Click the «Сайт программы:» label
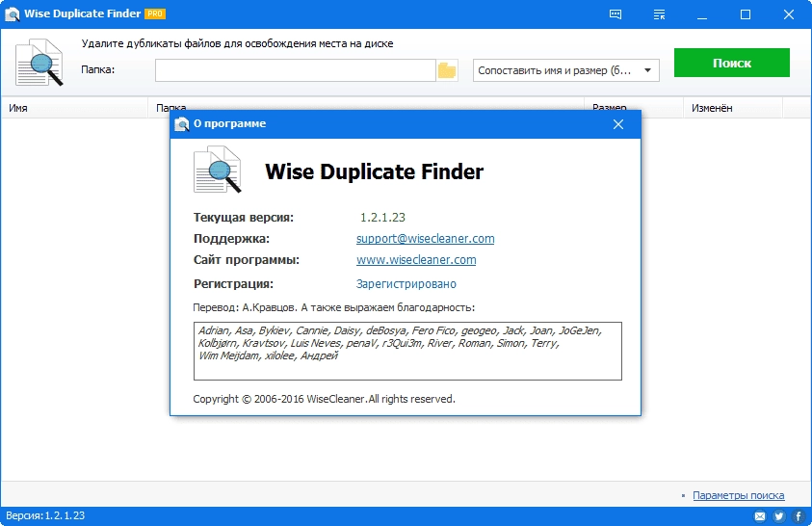The height and width of the screenshot is (526, 812). [x=247, y=260]
